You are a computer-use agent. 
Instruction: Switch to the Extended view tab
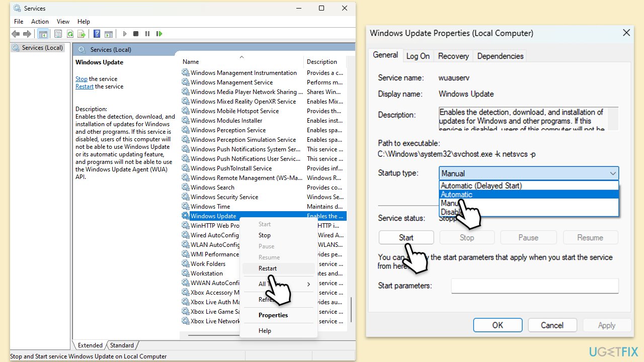click(90, 345)
